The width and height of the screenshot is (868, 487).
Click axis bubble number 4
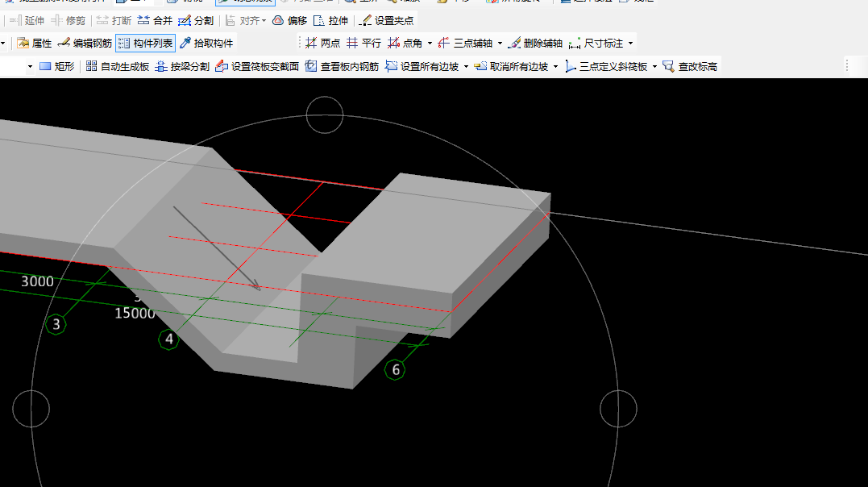[168, 339]
